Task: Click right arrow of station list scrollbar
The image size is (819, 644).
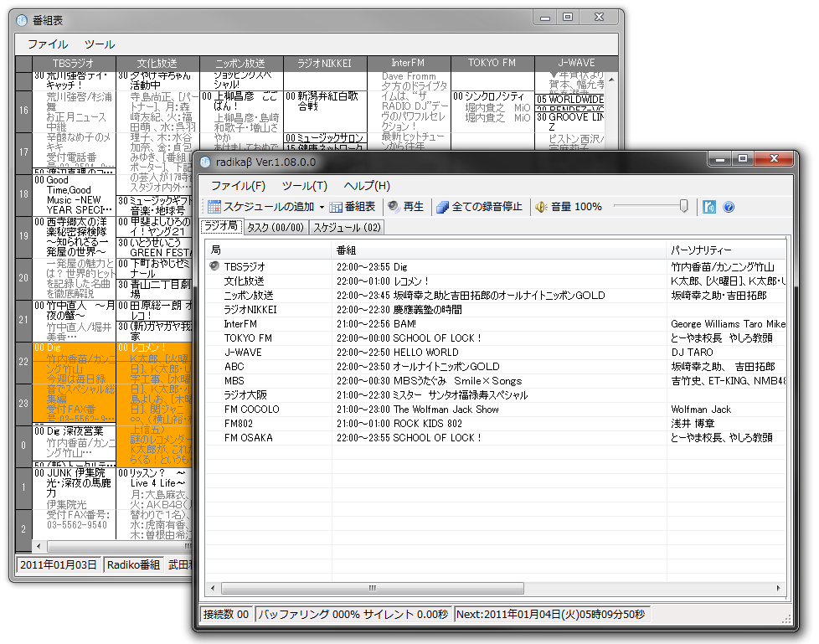Action: pos(778,588)
